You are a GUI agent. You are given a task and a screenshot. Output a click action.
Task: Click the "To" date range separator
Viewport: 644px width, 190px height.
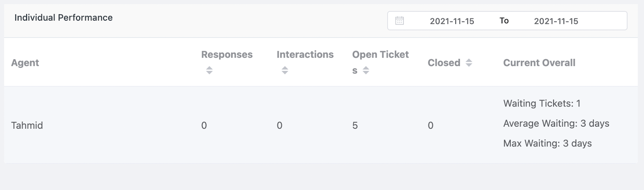(504, 21)
